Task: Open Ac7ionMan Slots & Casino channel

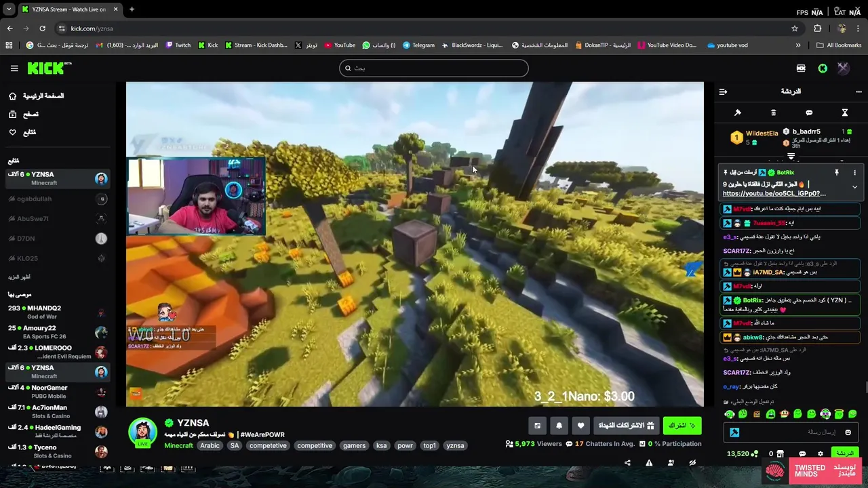Action: 58,411
